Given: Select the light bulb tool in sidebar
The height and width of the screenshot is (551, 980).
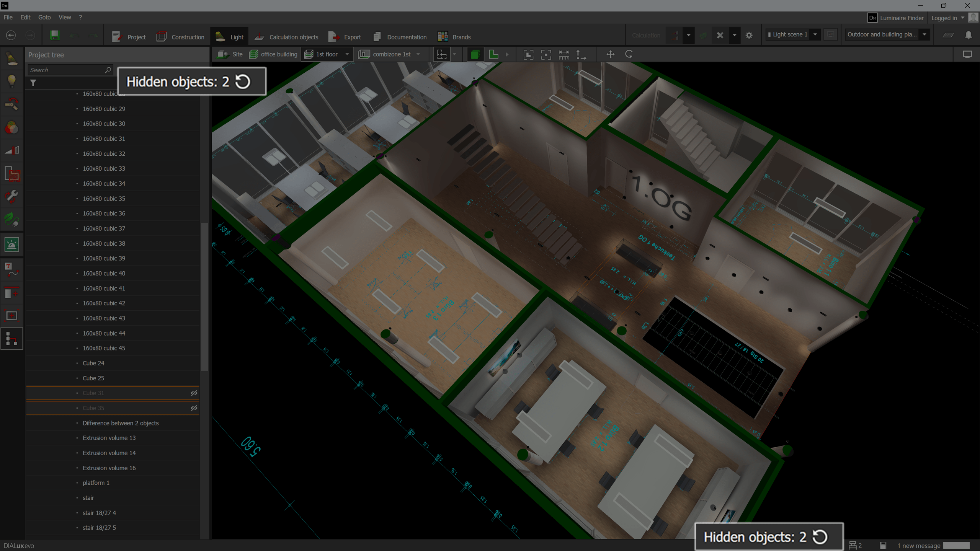Looking at the screenshot, I should click(11, 81).
